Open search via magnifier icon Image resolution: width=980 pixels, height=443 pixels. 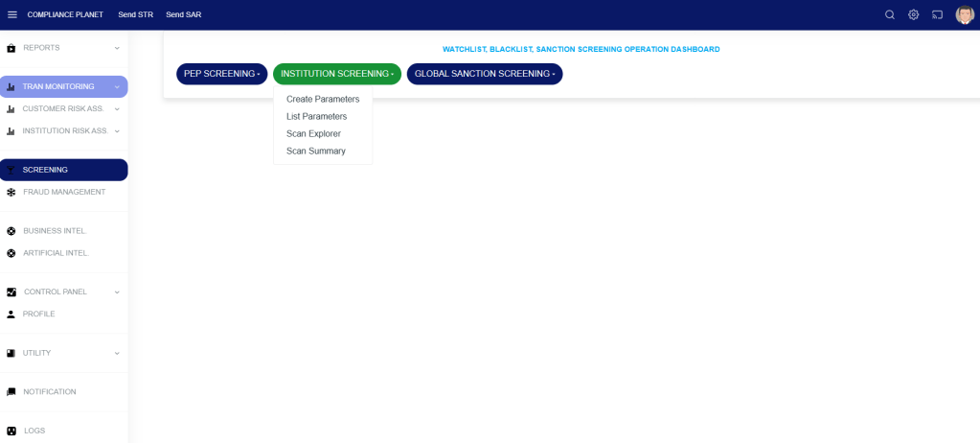coord(890,14)
